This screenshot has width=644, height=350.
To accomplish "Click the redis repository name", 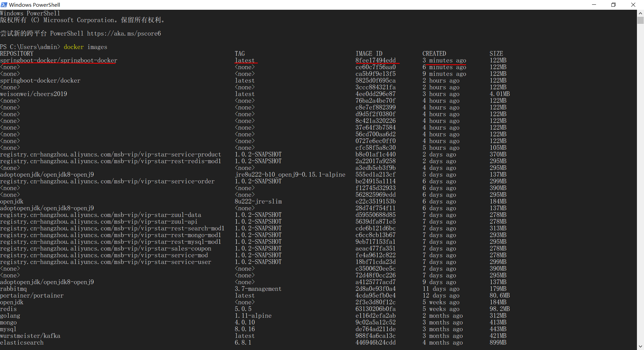I will point(8,309).
